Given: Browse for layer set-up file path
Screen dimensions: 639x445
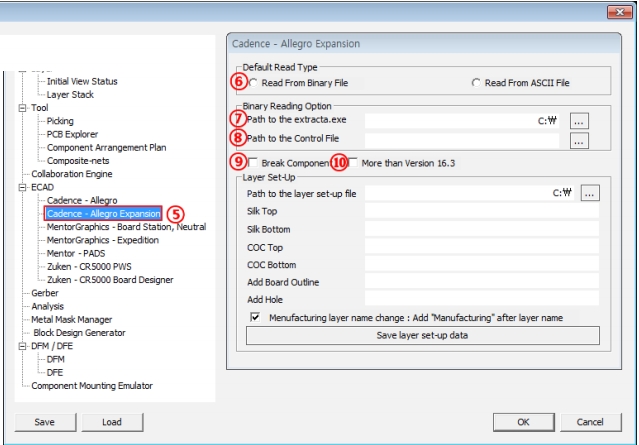Looking at the screenshot, I should tap(590, 193).
